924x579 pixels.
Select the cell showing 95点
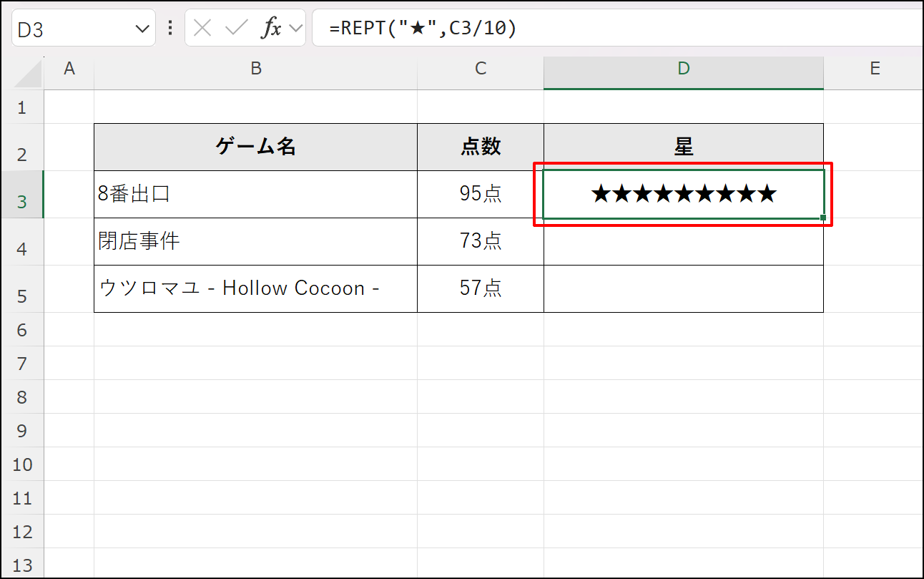coord(480,194)
